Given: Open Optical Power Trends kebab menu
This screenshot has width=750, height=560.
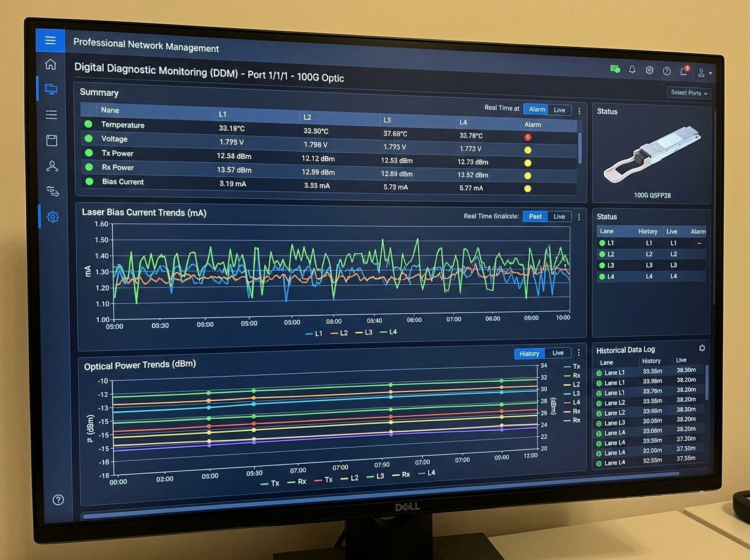Looking at the screenshot, I should tap(579, 353).
